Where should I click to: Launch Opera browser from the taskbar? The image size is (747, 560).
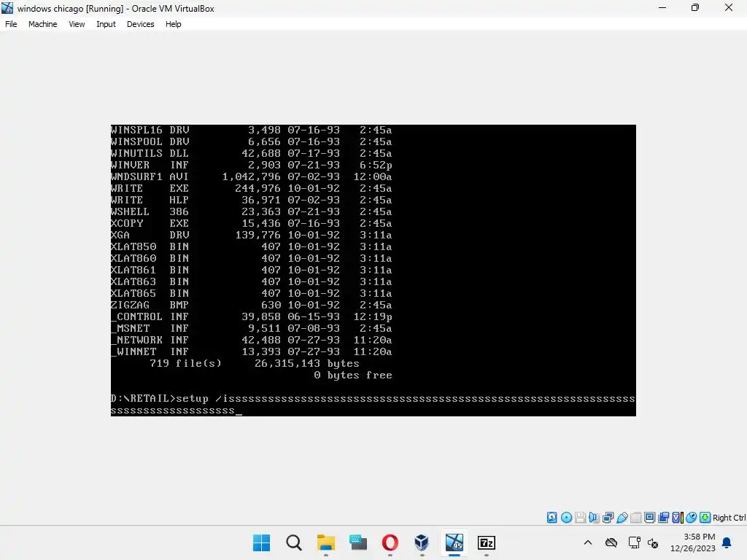(x=390, y=542)
